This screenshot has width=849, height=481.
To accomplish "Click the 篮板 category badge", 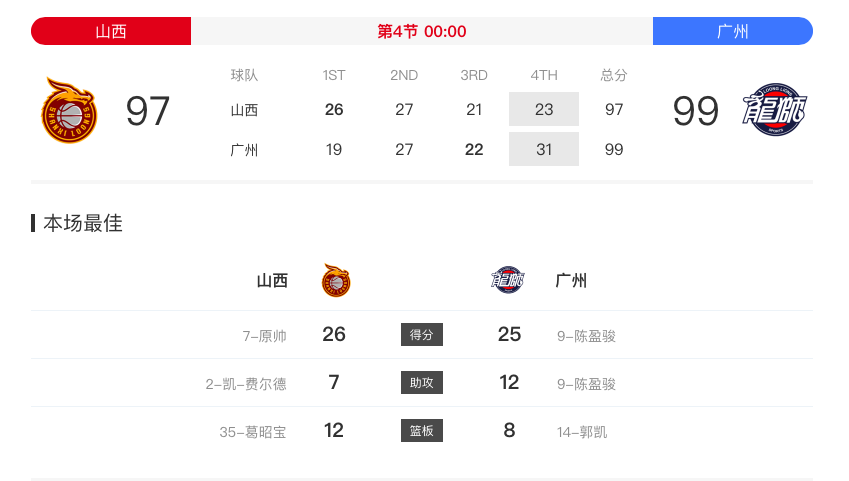I will (x=422, y=431).
